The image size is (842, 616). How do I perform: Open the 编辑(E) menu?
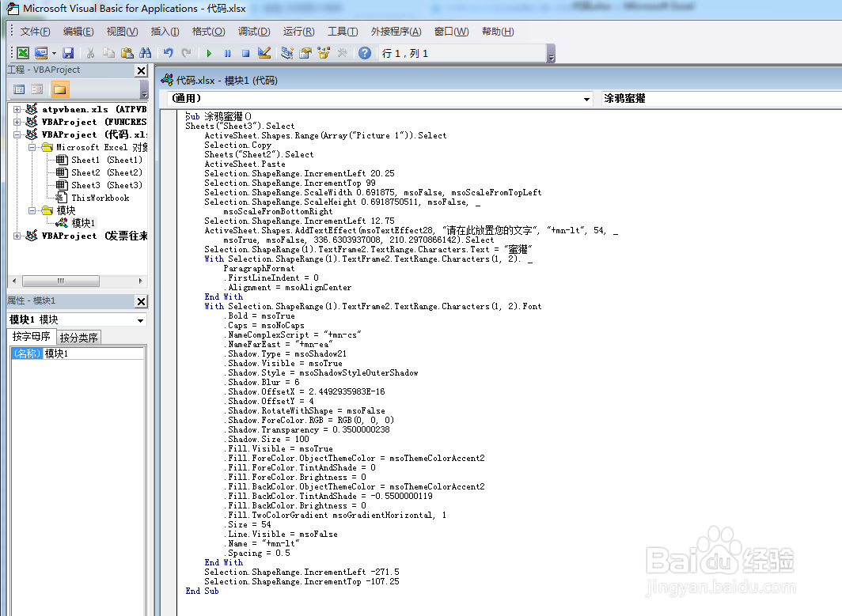click(x=78, y=32)
